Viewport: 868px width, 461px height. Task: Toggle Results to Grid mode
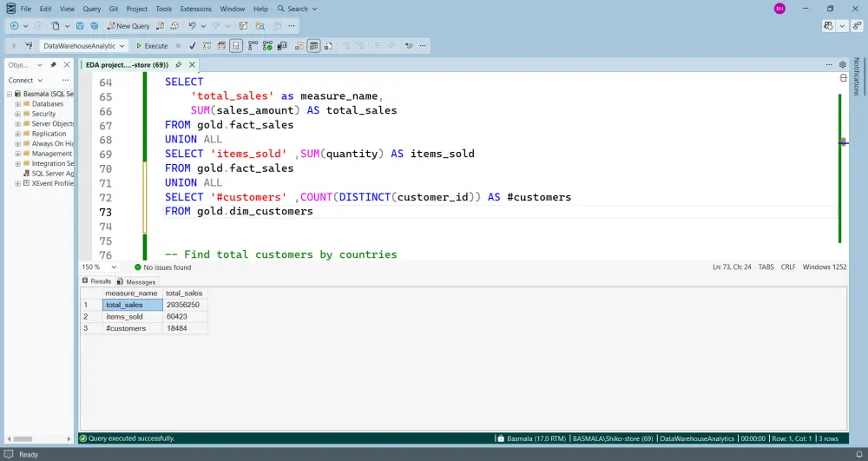pos(314,46)
